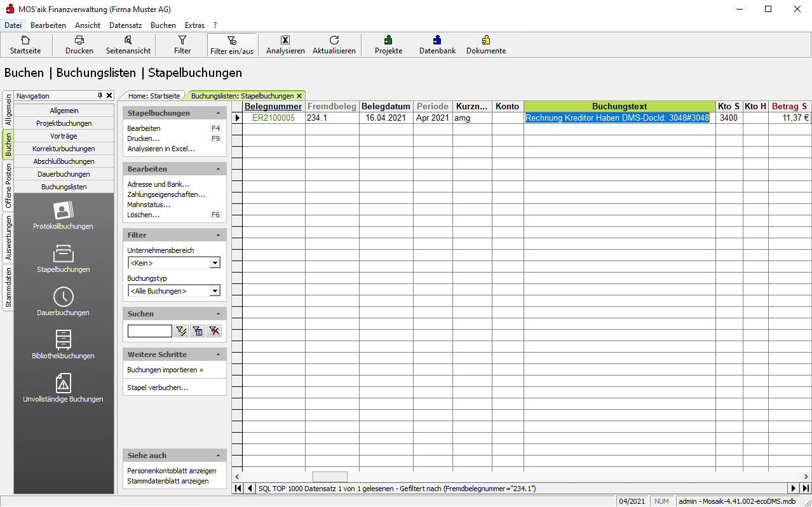
Task: Click Buchungen importieren link
Action: (x=165, y=370)
